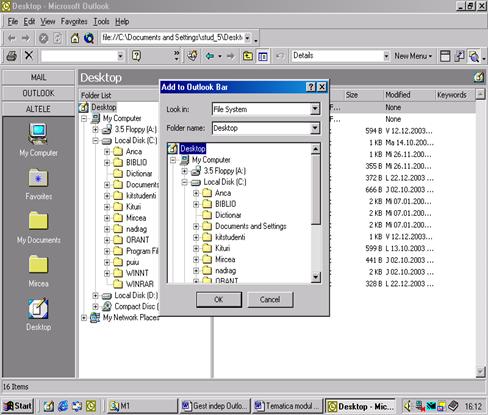Click the Back arrow in web toolbar
The image size is (488, 415).
pos(12,38)
